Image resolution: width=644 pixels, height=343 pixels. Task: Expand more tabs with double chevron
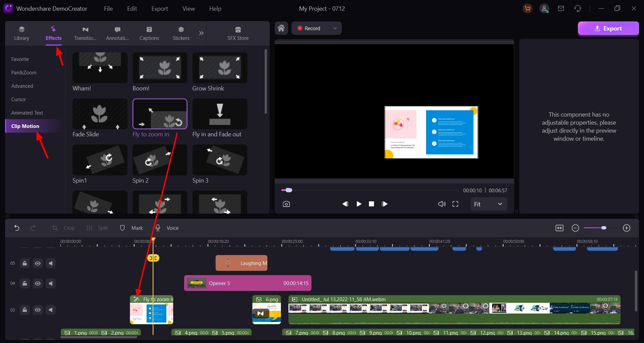201,33
